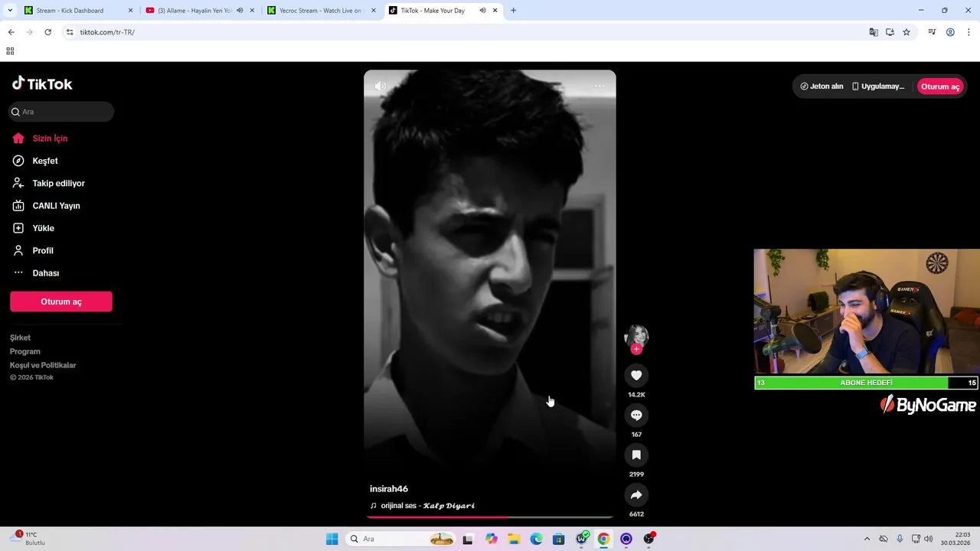This screenshot has height=551, width=980.
Task: Mute the TikTok tab audio icon
Action: 482,11
